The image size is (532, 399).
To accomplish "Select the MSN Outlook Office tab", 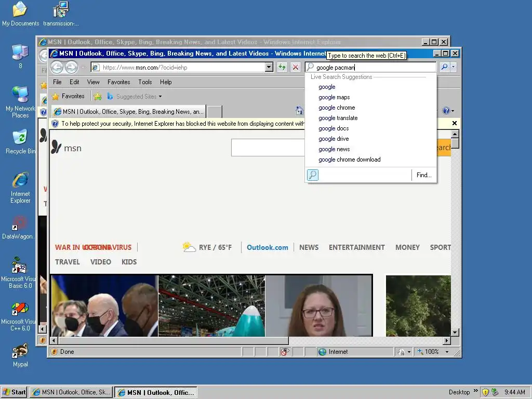I will point(129,112).
